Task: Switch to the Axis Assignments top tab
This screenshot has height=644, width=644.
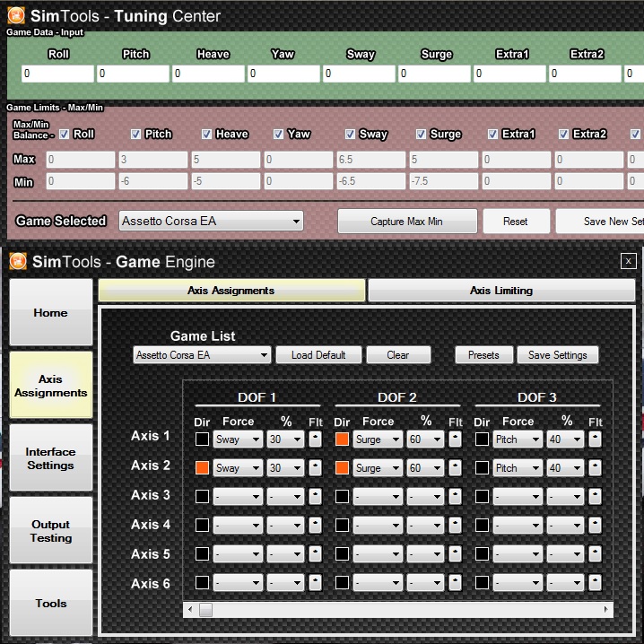Action: tap(231, 291)
